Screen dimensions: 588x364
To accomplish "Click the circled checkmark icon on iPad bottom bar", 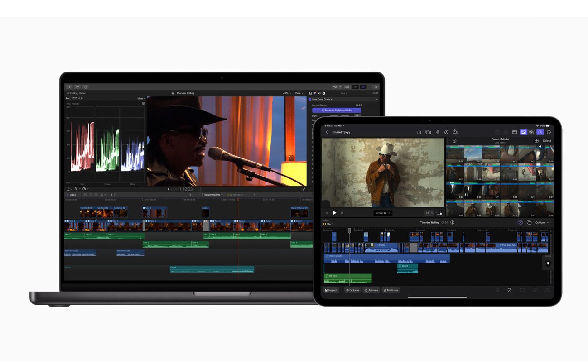I will pyautogui.click(x=510, y=290).
